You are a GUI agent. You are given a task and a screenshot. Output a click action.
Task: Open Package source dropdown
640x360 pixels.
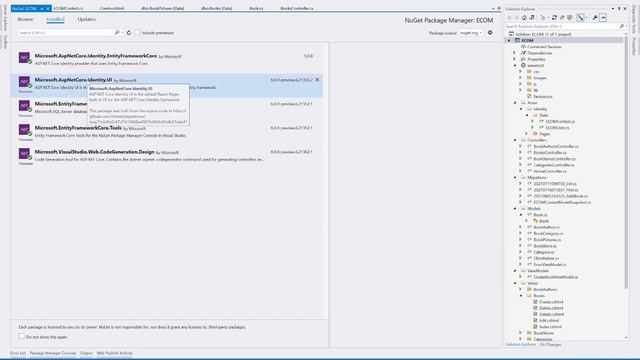tap(471, 33)
